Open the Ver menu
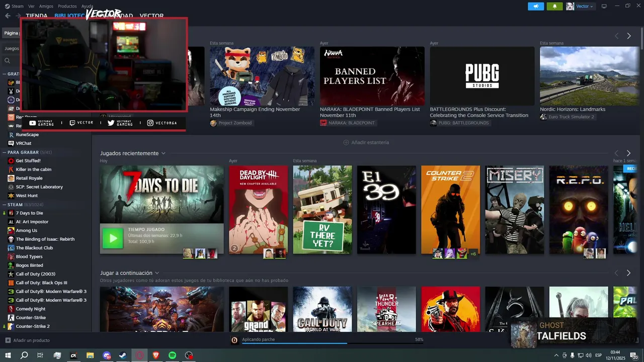This screenshot has width=644, height=362. (x=31, y=6)
